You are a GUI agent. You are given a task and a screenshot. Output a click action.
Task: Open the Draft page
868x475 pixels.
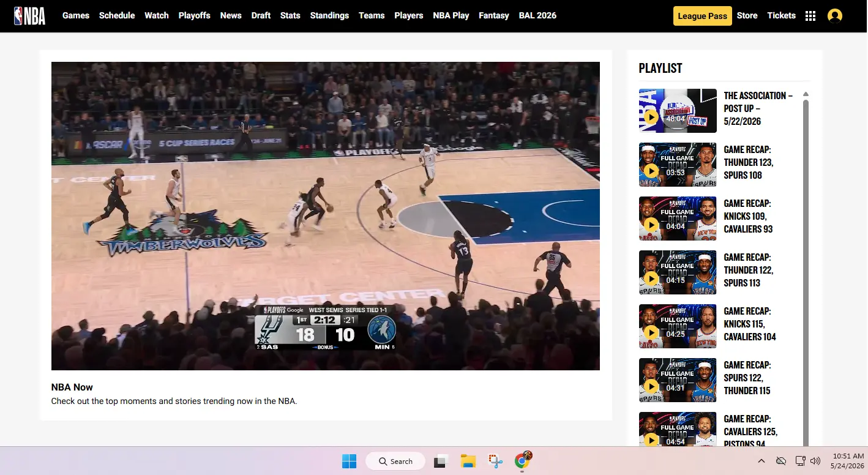[261, 15]
